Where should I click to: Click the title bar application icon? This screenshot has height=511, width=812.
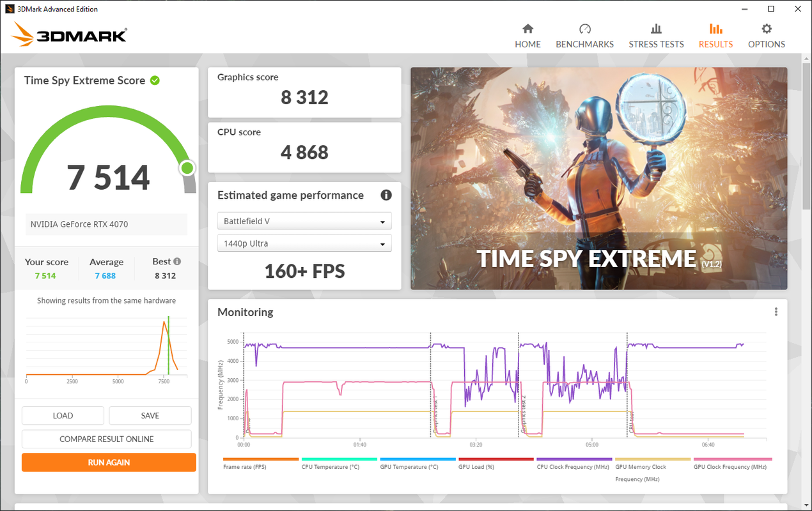(10, 9)
